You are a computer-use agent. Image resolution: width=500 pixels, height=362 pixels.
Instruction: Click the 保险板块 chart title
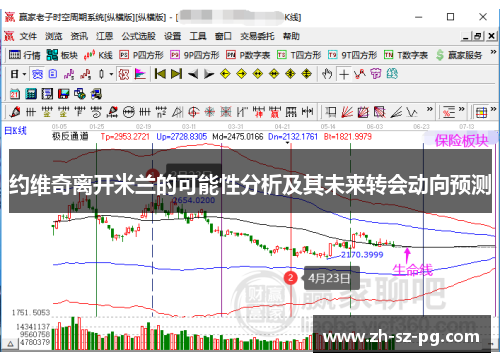(x=461, y=141)
